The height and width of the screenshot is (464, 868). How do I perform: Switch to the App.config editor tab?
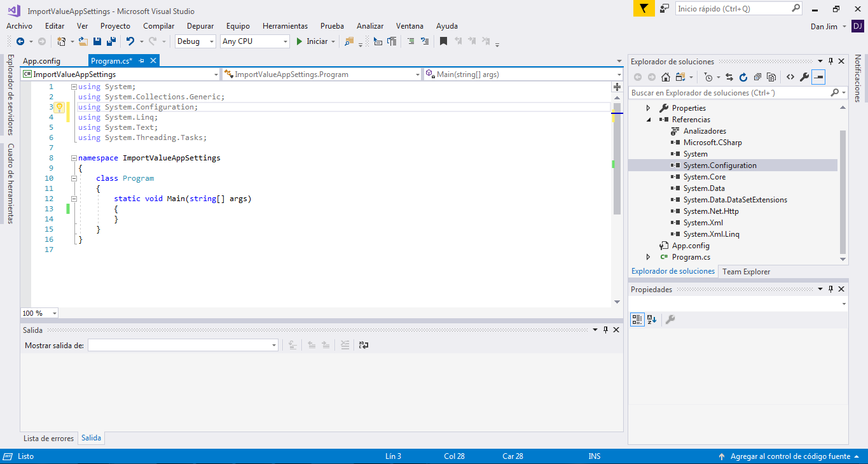click(41, 61)
